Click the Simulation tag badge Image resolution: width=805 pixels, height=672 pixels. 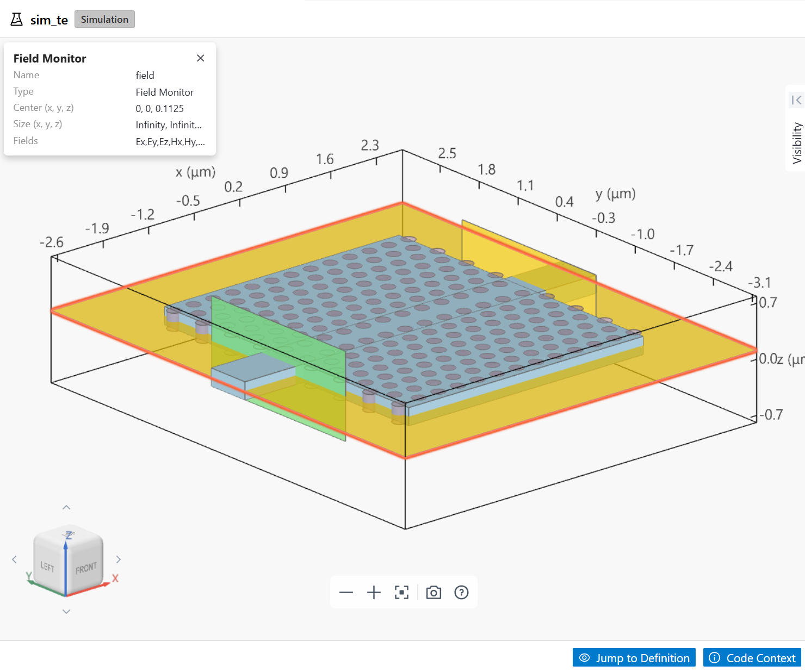[104, 20]
